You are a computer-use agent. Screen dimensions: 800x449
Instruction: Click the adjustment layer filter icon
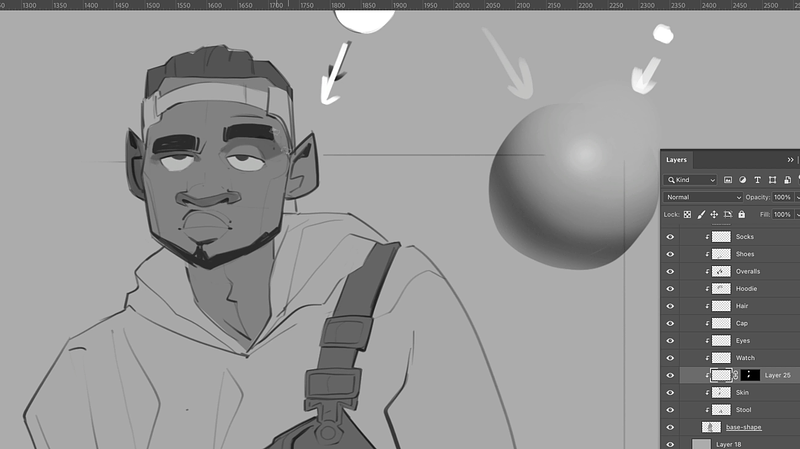click(743, 180)
